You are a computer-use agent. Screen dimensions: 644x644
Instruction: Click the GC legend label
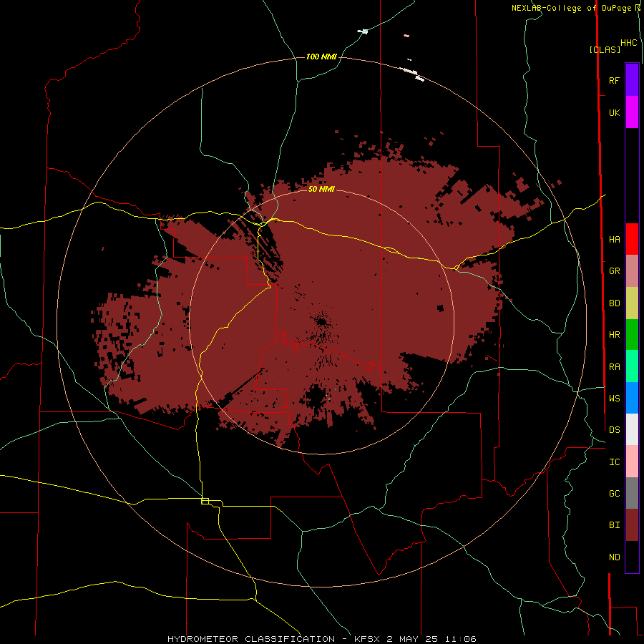[x=614, y=494]
